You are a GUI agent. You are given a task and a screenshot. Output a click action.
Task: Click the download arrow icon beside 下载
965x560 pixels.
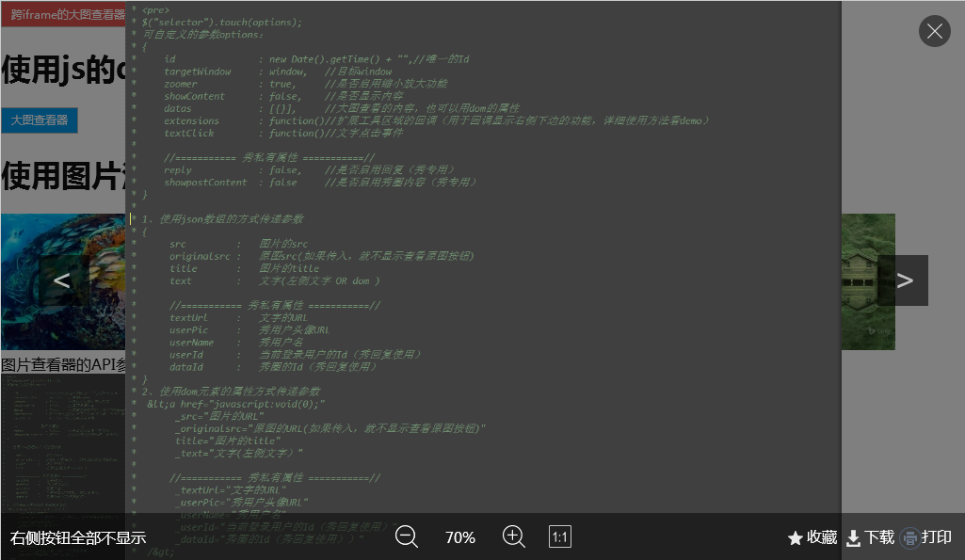tap(854, 538)
